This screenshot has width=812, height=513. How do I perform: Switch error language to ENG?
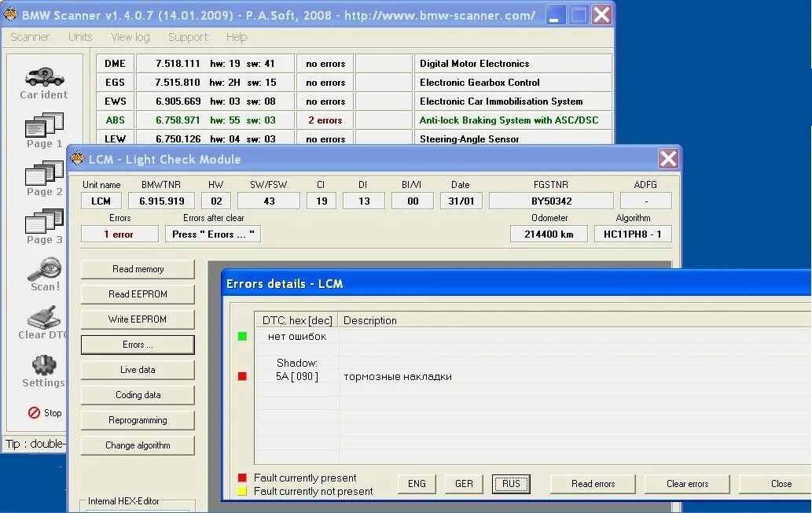coord(417,483)
